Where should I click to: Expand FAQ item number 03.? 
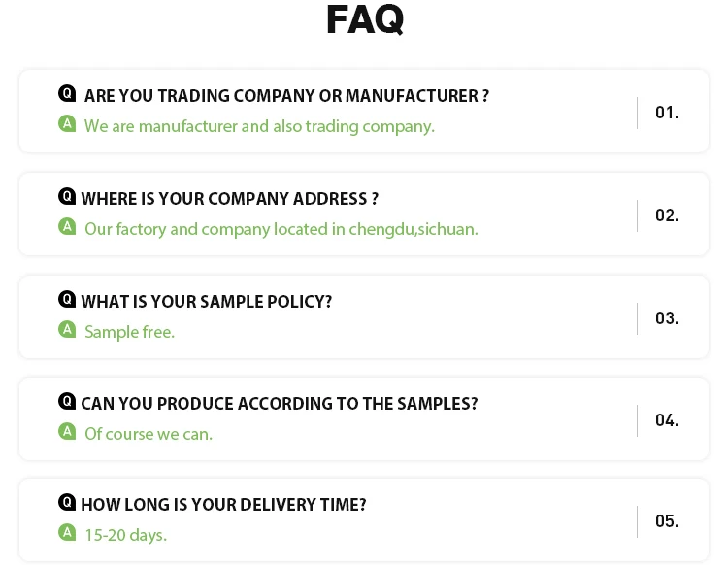click(667, 318)
